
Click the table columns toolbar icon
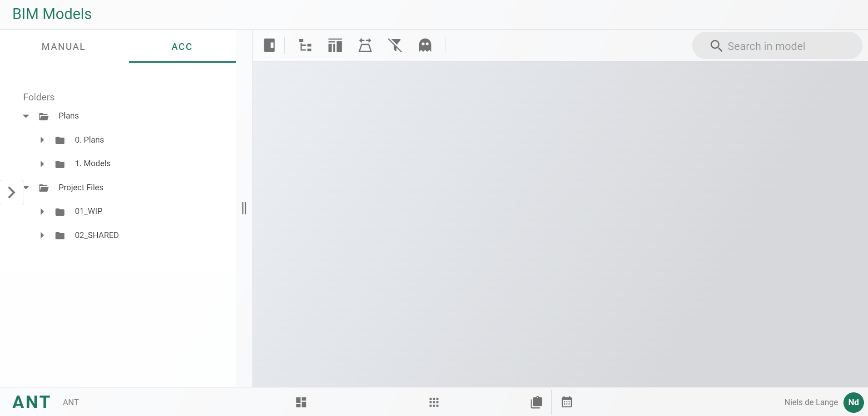[x=335, y=45]
